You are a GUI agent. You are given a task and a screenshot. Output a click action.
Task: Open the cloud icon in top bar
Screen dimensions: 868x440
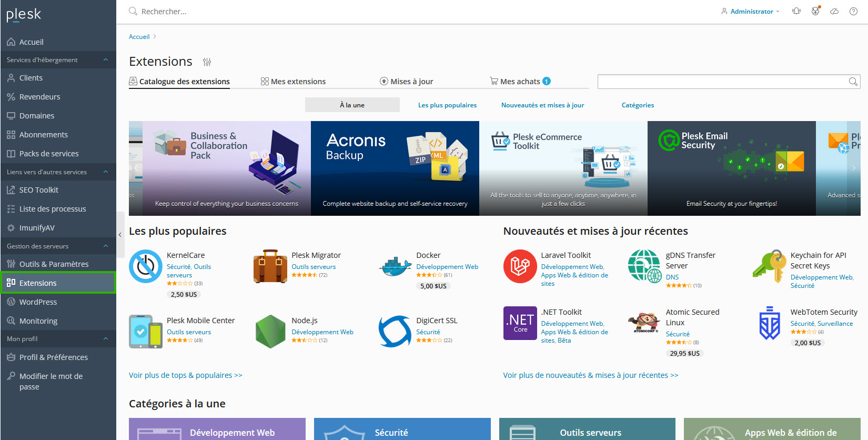(x=834, y=11)
